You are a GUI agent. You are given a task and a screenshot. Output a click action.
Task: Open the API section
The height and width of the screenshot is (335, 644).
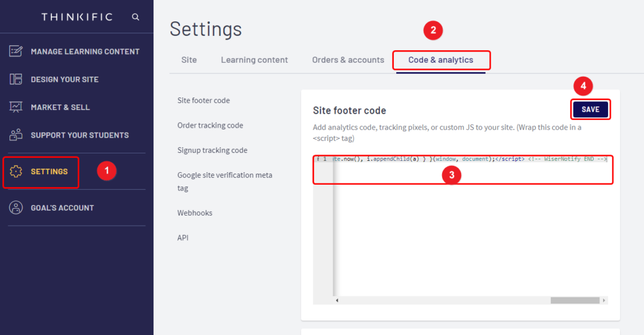[183, 238]
